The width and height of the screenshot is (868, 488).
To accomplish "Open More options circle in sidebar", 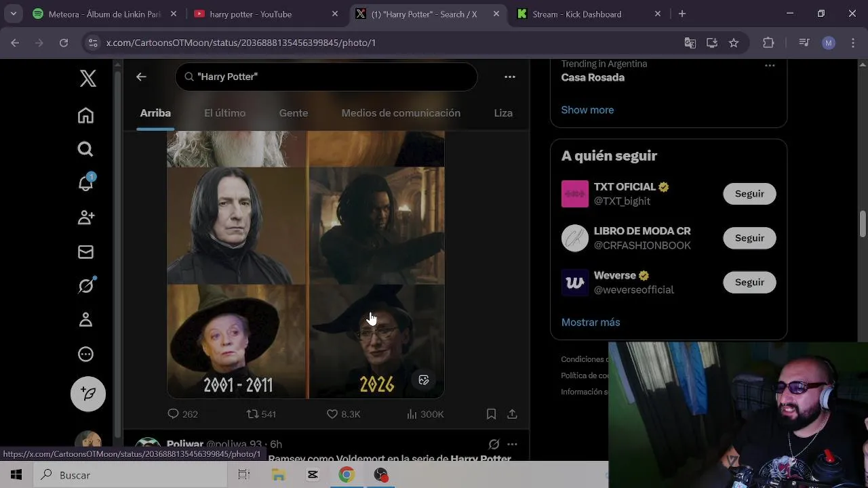I will tap(85, 354).
